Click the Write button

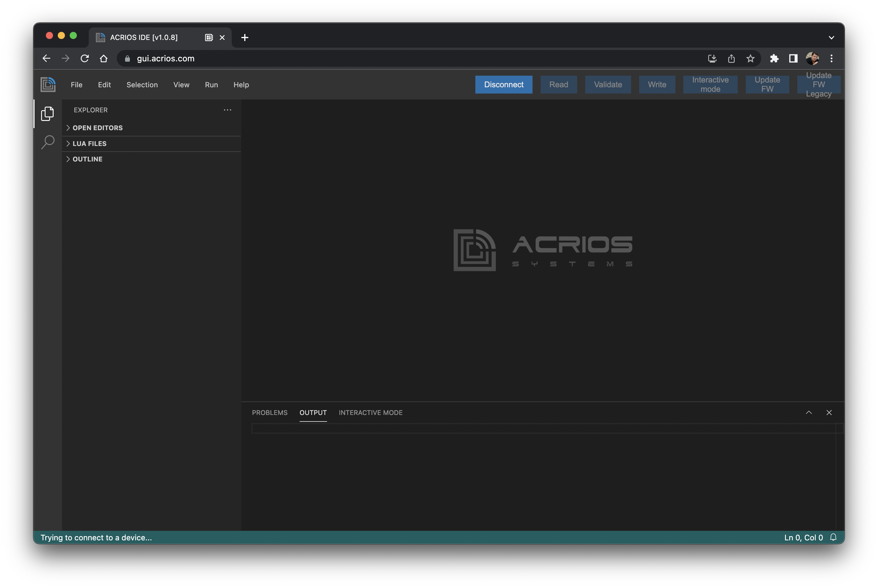point(657,84)
